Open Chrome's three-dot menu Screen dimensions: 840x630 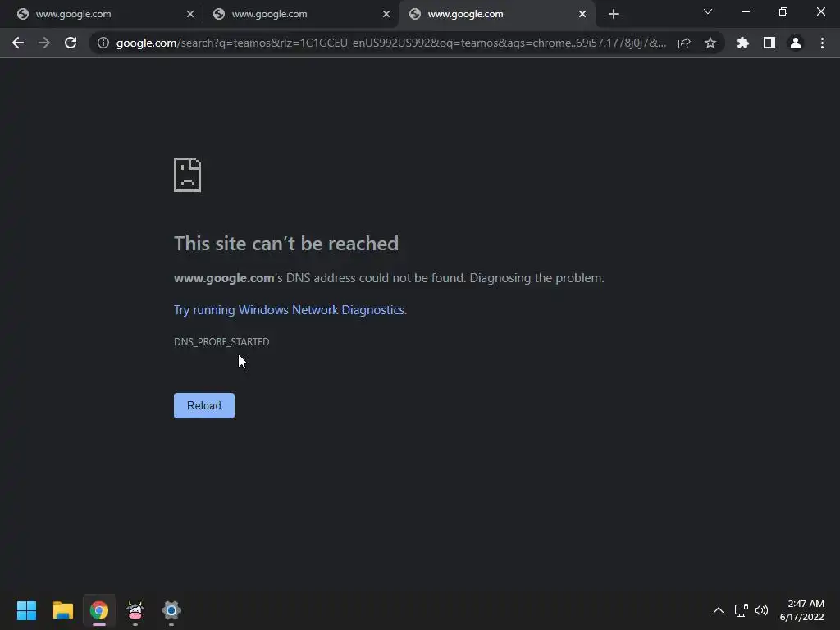pos(822,43)
